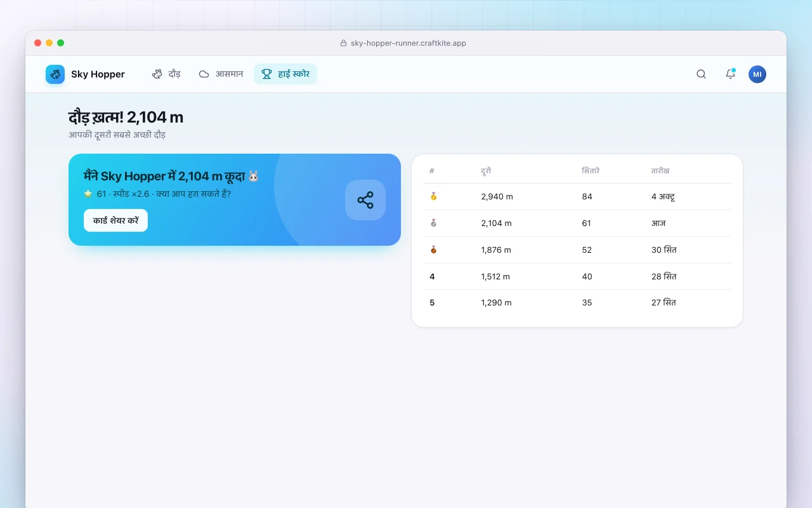
Task: Select the हाई स्कोर tab
Action: click(x=285, y=74)
